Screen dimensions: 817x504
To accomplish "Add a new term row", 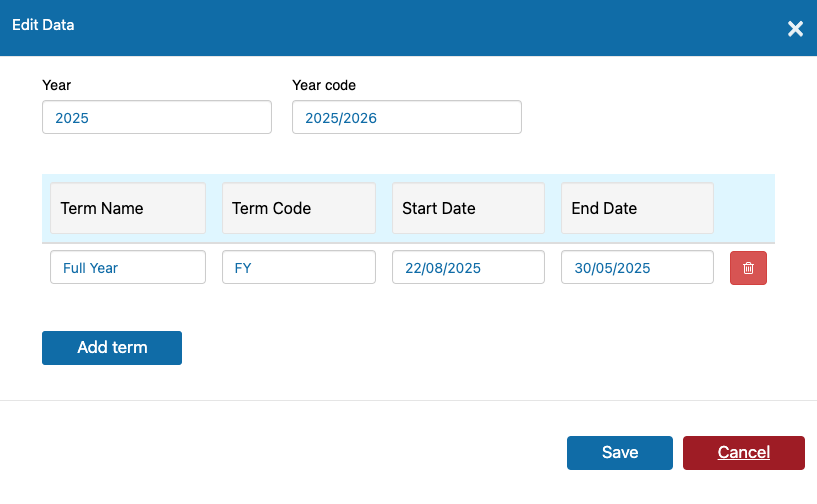I will 112,348.
